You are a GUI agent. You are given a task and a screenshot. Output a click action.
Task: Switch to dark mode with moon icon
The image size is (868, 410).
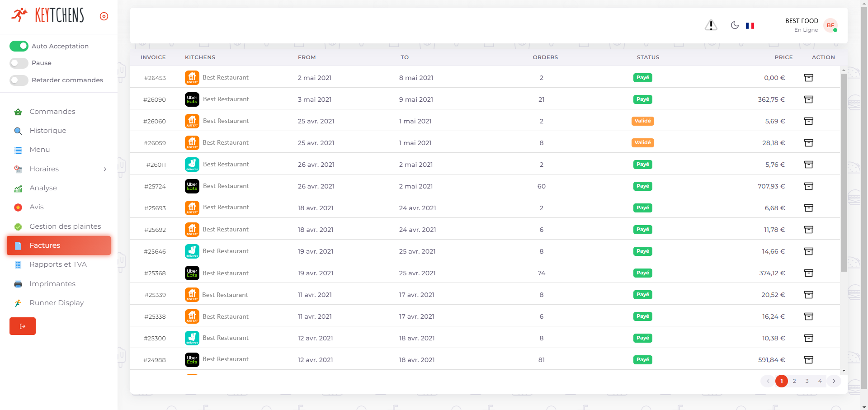[735, 25]
